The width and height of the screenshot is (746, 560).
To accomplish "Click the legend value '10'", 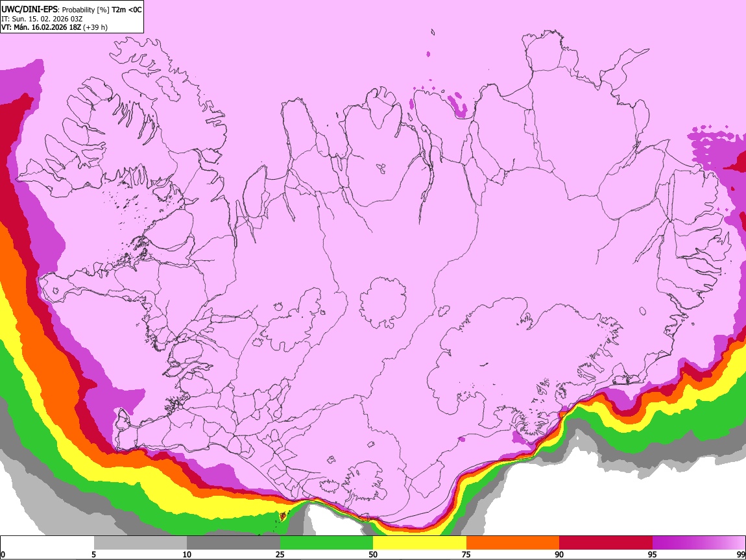I will pyautogui.click(x=187, y=554).
